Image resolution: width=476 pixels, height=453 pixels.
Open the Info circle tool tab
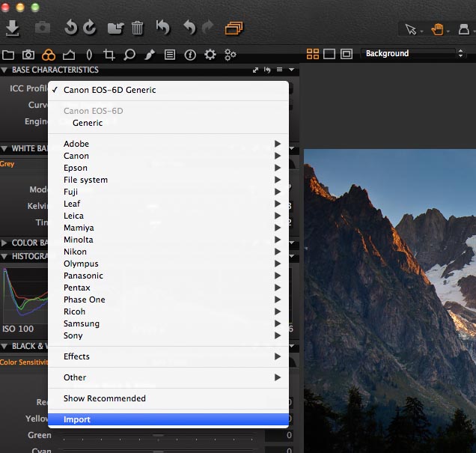[190, 55]
